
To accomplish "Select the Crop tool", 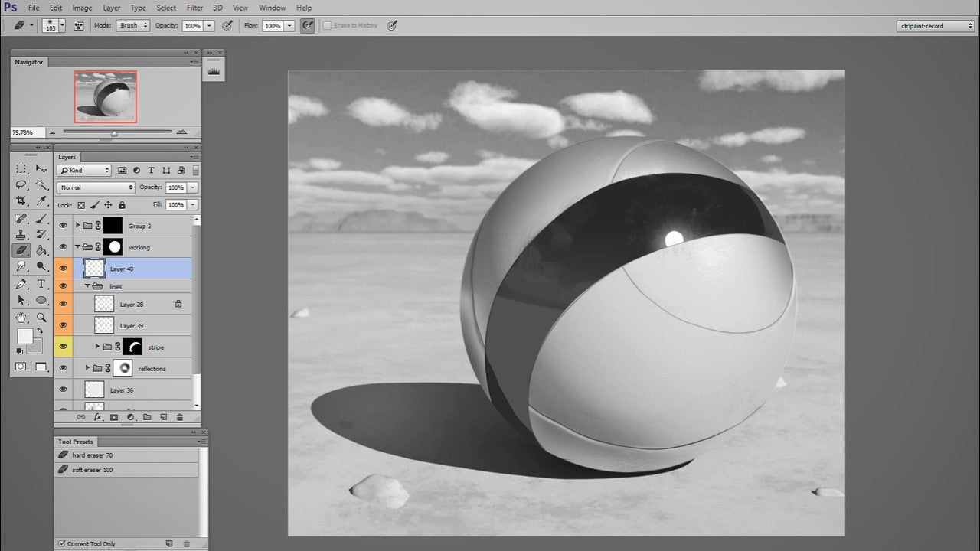I will click(20, 201).
